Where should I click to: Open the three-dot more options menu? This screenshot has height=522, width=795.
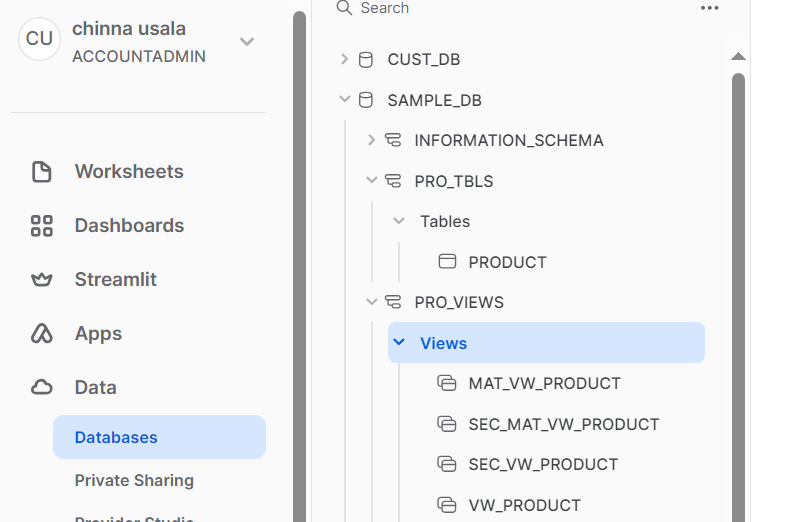[x=709, y=8]
